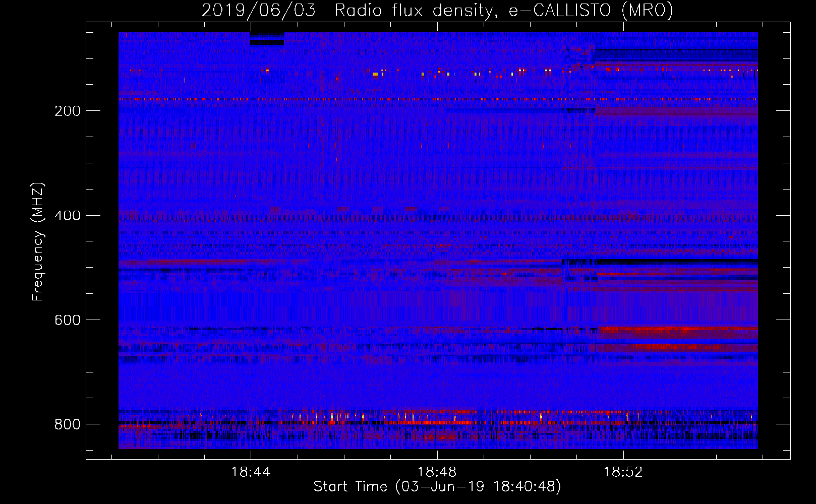Click the 18:52 time tick label
The height and width of the screenshot is (504, 816).
point(623,472)
